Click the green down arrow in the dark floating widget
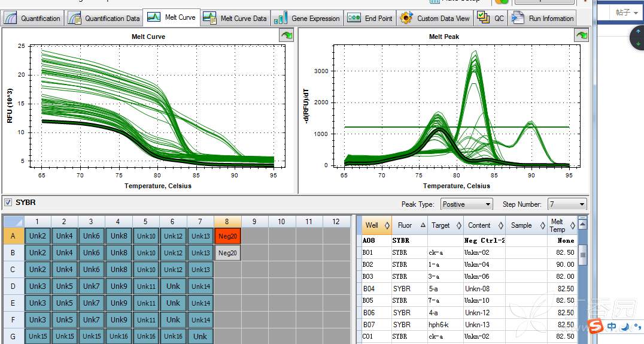 tap(638, 43)
